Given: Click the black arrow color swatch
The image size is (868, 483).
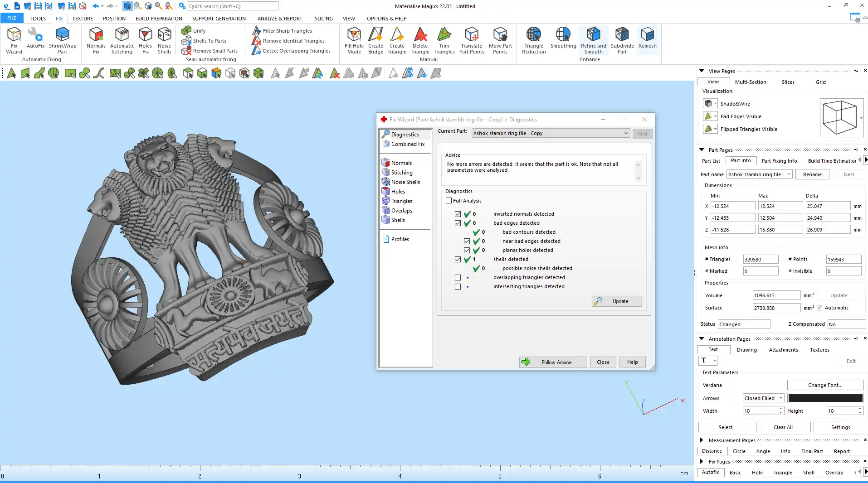Looking at the screenshot, I should (x=825, y=398).
